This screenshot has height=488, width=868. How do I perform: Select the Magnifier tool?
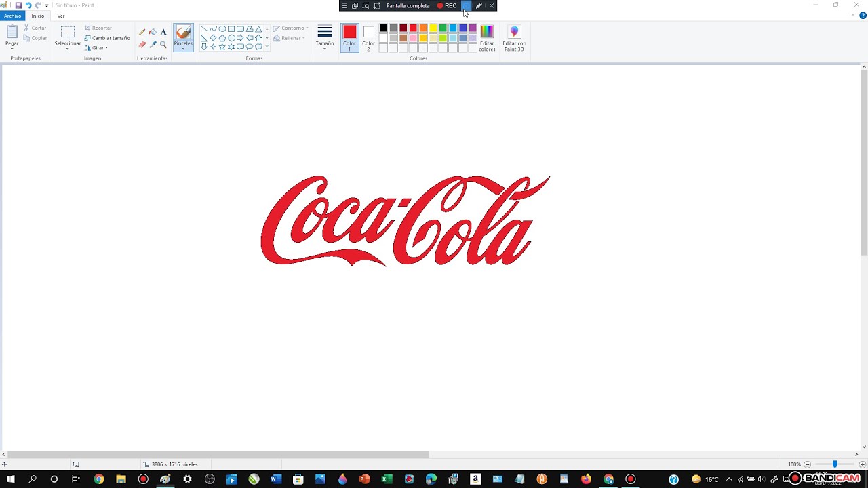point(163,45)
